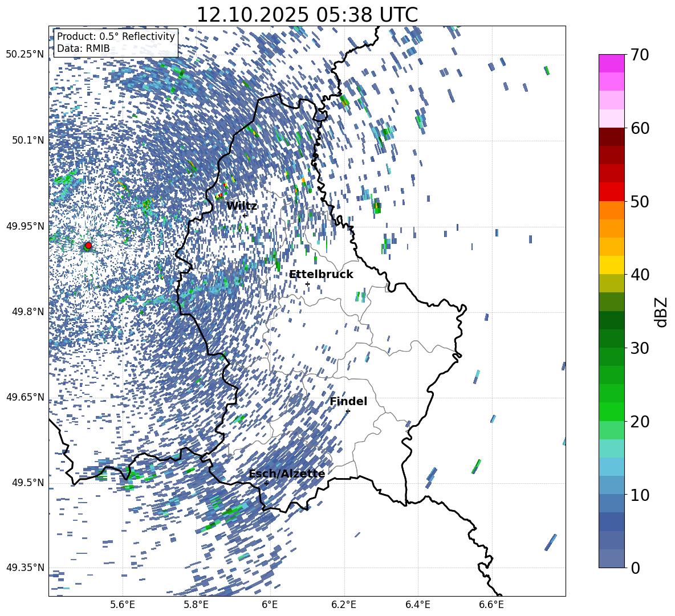Click the 5.8°E longitude tick label
This screenshot has width=675, height=616.
click(x=196, y=605)
